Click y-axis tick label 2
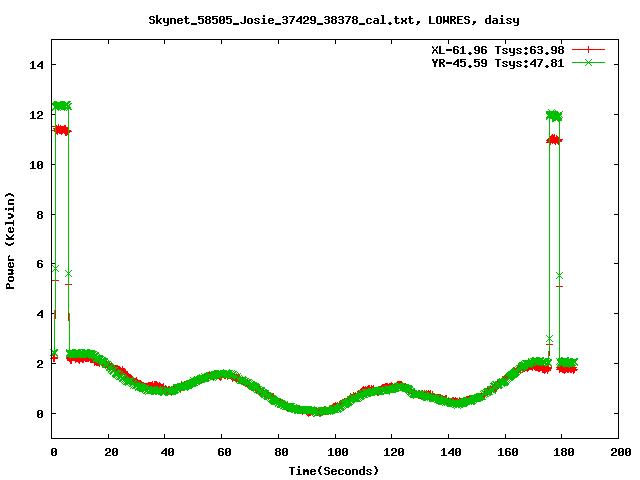Viewport: 640px width, 480px height. pos(40,364)
